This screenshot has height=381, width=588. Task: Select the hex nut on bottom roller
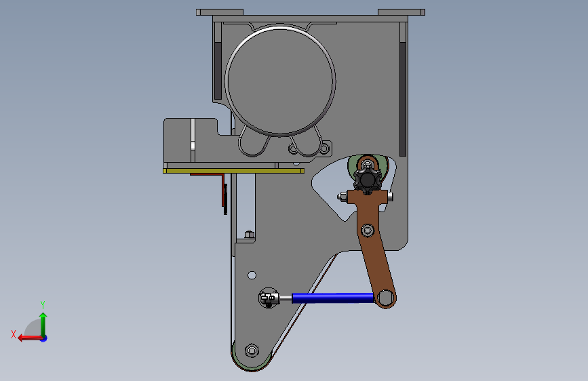tap(252, 350)
